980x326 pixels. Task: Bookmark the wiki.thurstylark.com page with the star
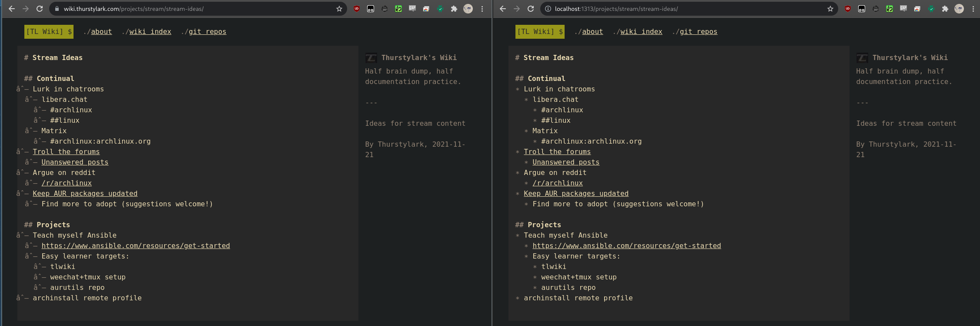click(339, 9)
